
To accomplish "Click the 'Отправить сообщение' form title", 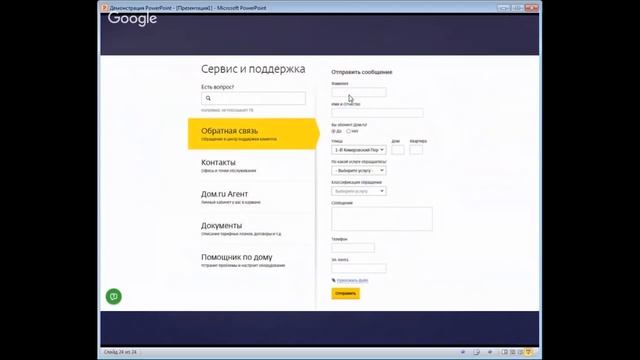I will coord(362,72).
